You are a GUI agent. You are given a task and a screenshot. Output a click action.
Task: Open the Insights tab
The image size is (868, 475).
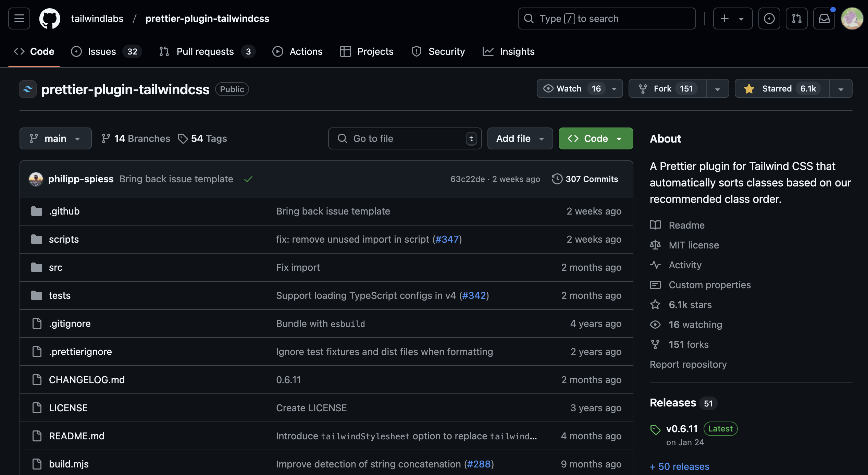[x=508, y=51]
